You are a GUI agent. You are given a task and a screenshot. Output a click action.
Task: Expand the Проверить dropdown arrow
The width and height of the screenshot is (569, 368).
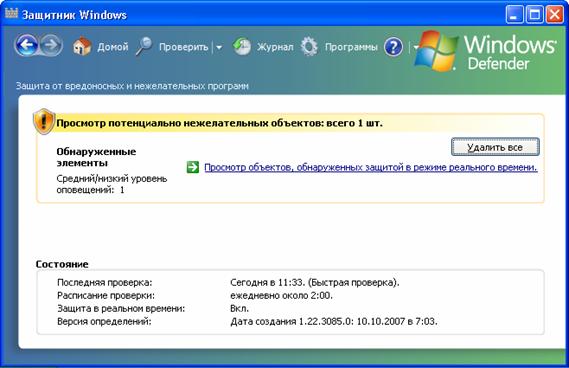219,47
